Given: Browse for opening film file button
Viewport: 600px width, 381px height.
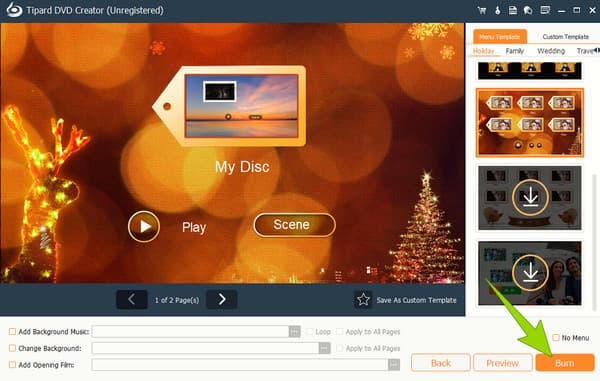Looking at the screenshot, I should coord(394,365).
